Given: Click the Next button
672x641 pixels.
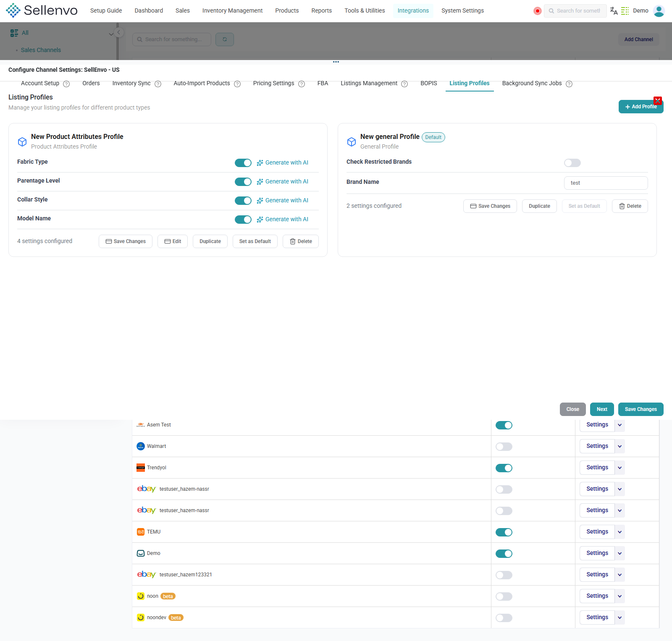Looking at the screenshot, I should coord(602,409).
